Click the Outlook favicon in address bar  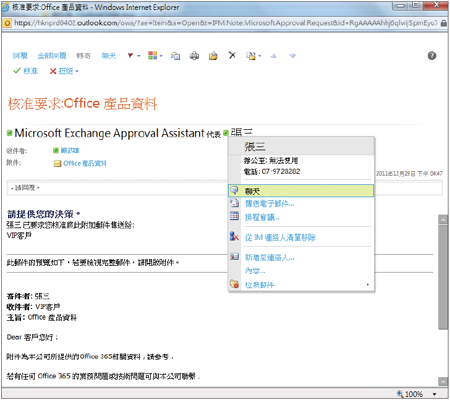[7, 23]
